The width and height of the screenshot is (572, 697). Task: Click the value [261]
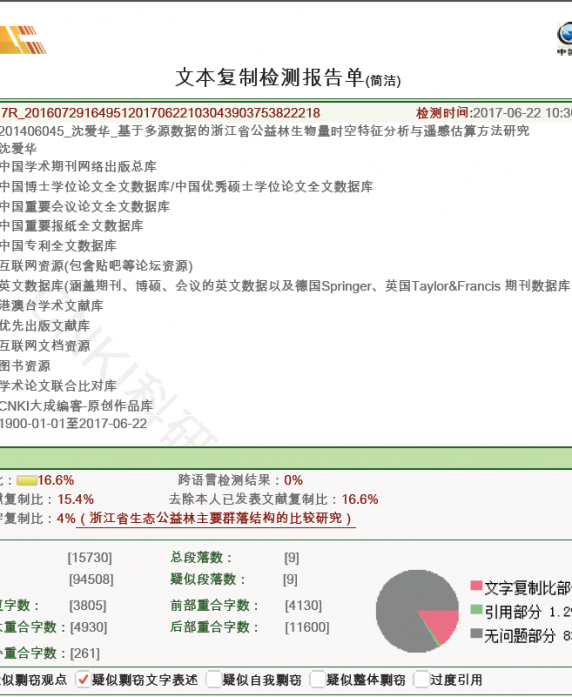pyautogui.click(x=85, y=653)
